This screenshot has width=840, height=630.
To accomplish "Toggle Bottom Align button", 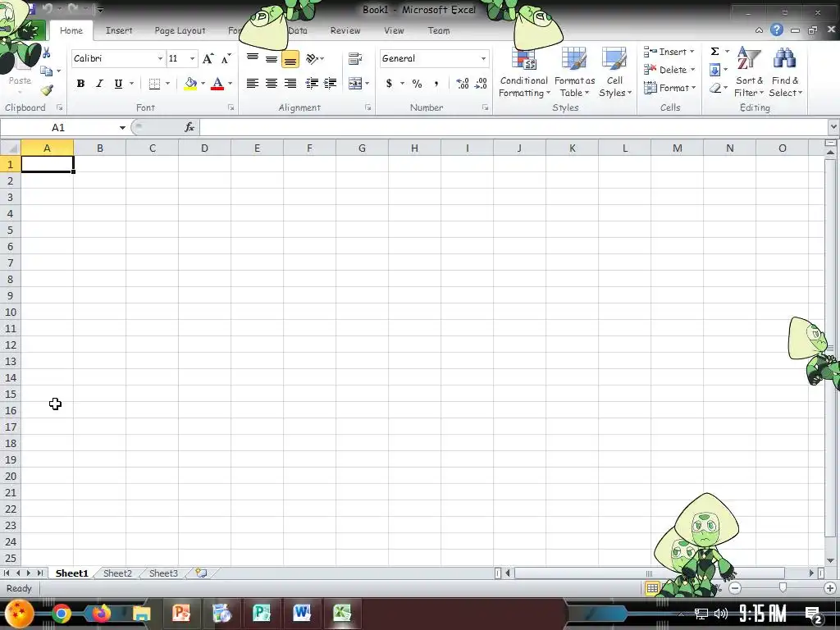I will [290, 58].
